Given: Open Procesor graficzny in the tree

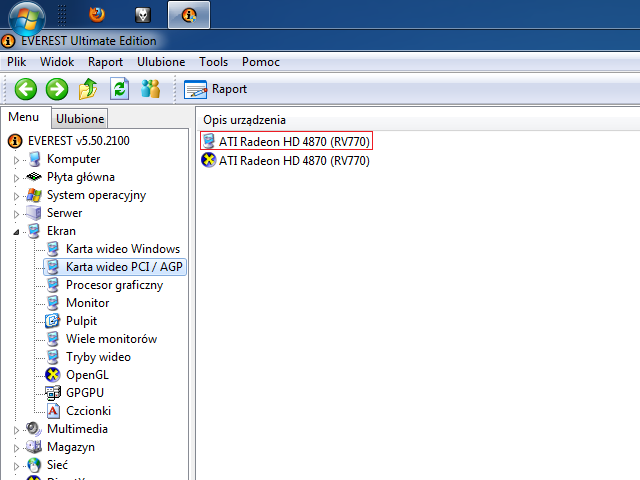Looking at the screenshot, I should pyautogui.click(x=114, y=285).
